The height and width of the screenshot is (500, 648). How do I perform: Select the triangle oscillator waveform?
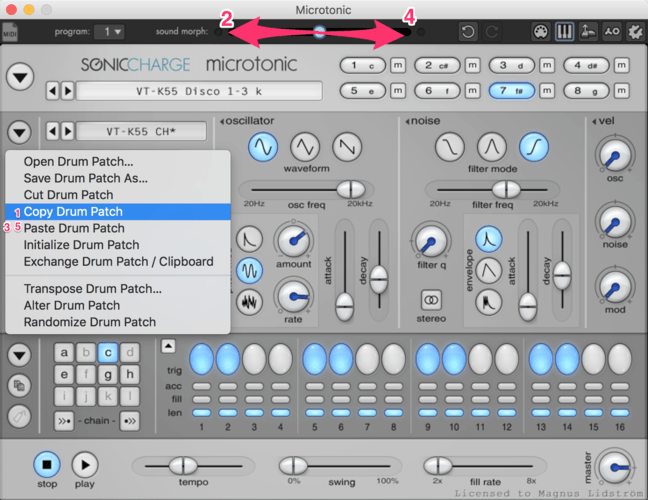(305, 147)
